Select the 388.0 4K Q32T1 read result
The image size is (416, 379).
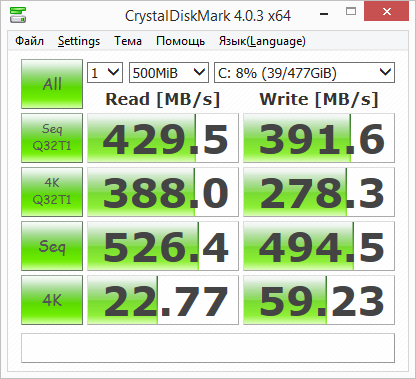(163, 192)
